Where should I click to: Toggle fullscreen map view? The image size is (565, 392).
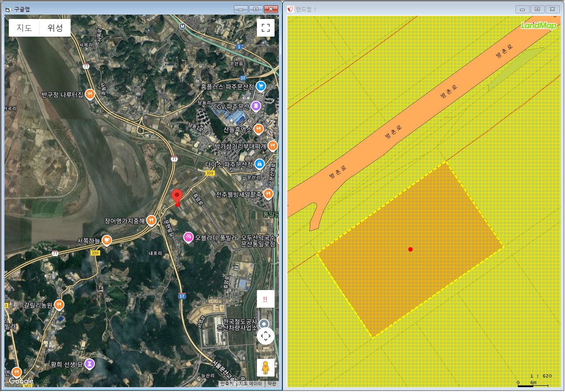(265, 28)
